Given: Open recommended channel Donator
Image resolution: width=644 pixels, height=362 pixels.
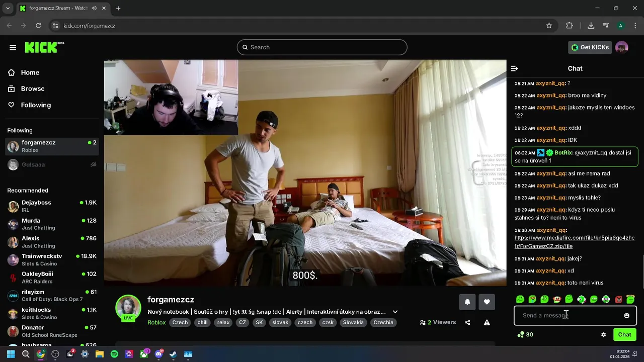Looking at the screenshot, I should (52, 331).
